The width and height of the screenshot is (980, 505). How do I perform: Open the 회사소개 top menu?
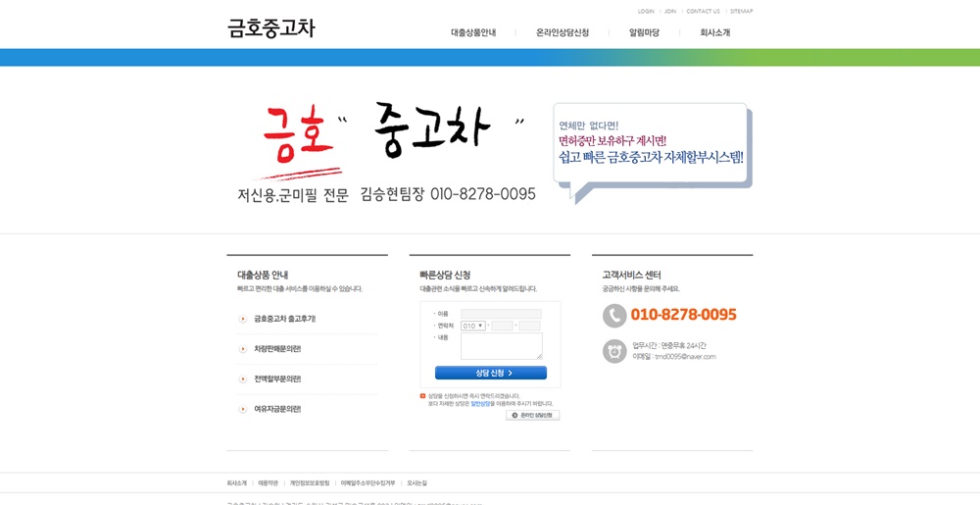tap(715, 32)
